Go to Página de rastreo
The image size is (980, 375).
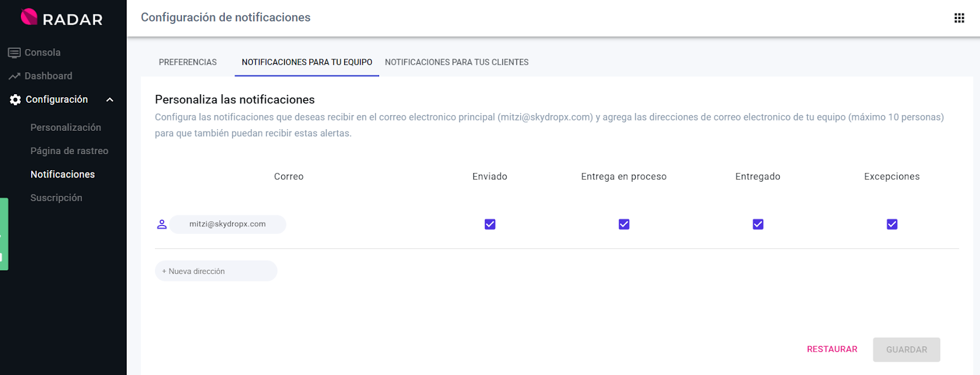(69, 151)
